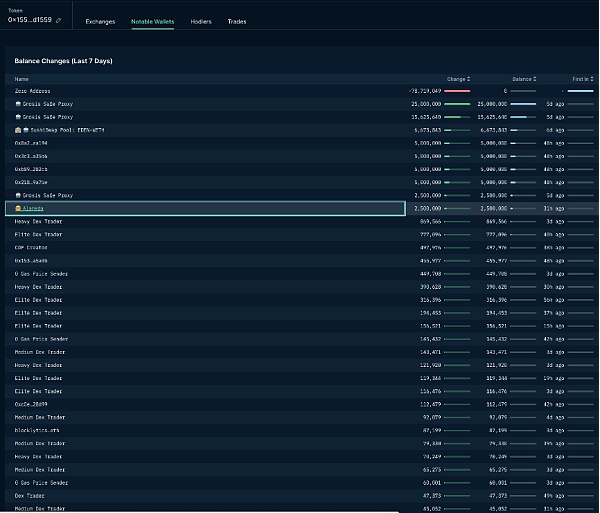Go to the Trades tab
Image resolution: width=600 pixels, height=513 pixels.
point(237,21)
